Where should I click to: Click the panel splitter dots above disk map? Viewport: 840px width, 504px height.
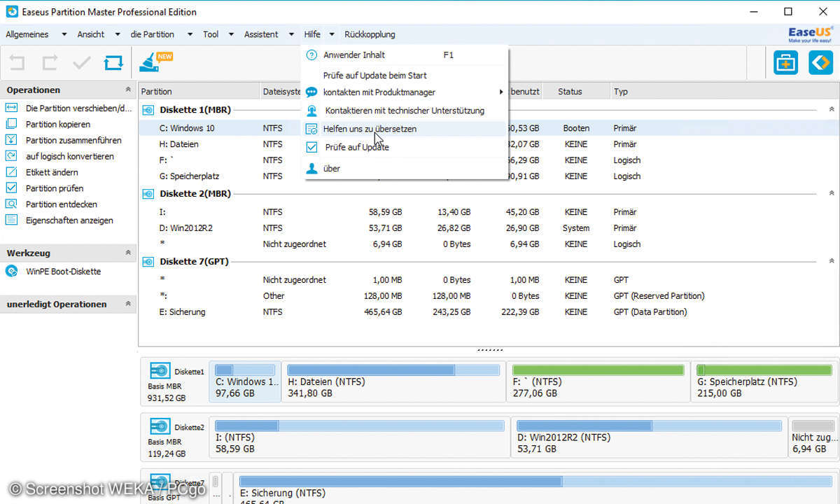point(489,349)
